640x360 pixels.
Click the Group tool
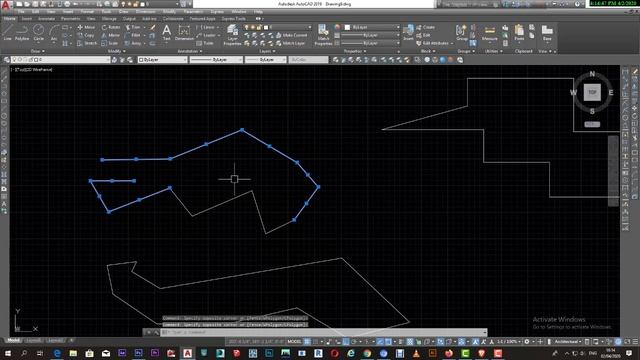click(x=462, y=33)
